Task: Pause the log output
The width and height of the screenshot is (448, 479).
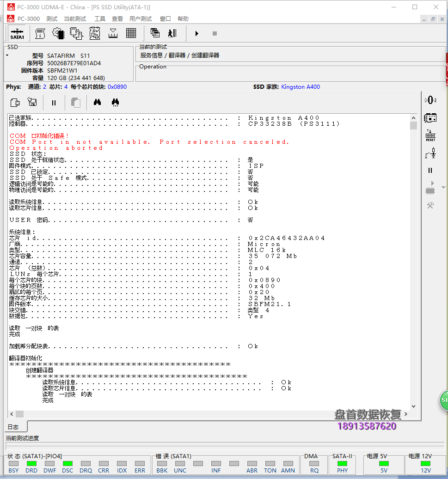Action: tap(54, 103)
